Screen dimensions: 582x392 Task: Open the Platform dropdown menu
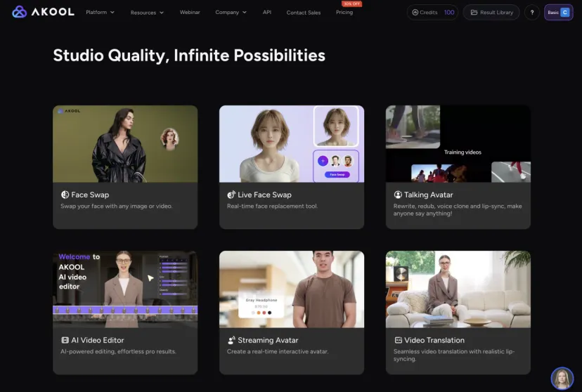pyautogui.click(x=100, y=12)
